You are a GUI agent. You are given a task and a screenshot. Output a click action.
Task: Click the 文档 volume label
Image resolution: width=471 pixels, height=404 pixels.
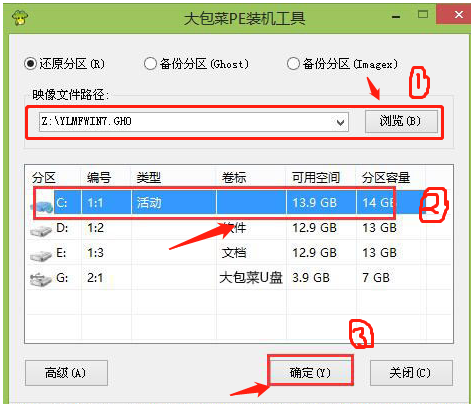pos(234,253)
